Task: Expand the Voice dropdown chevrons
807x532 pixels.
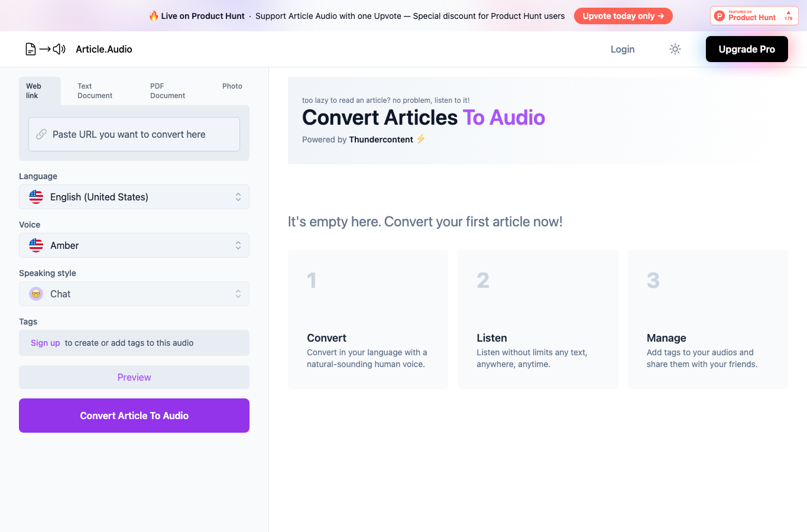Action: tap(238, 245)
